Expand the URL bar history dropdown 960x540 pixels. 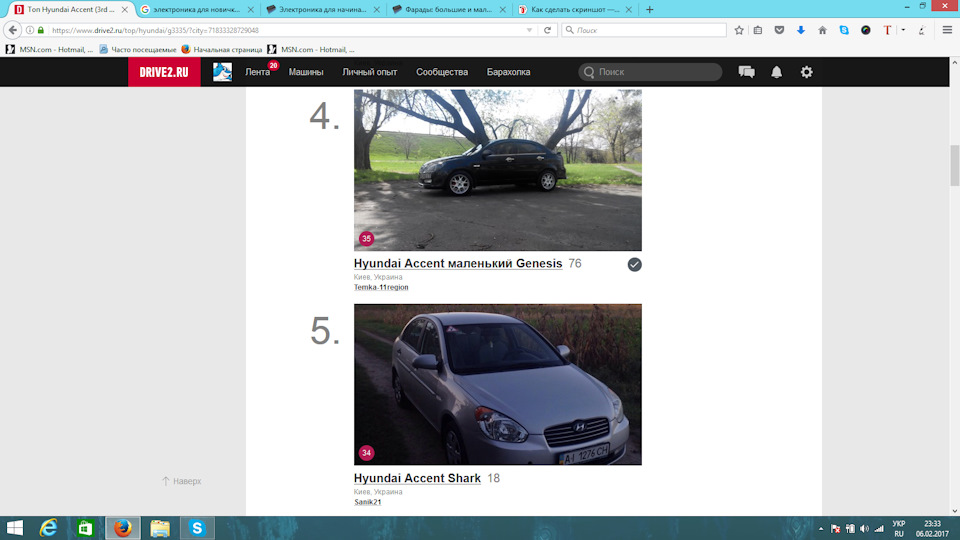(529, 30)
